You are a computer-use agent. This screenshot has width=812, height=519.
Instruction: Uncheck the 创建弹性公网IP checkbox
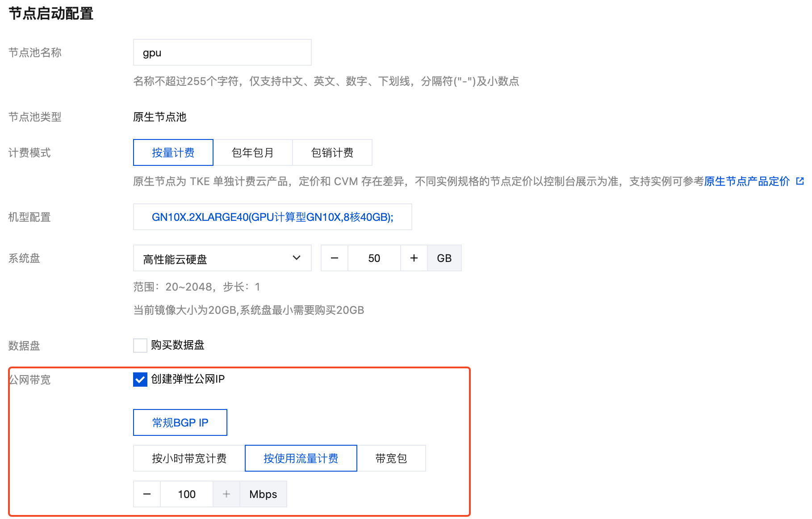click(140, 380)
